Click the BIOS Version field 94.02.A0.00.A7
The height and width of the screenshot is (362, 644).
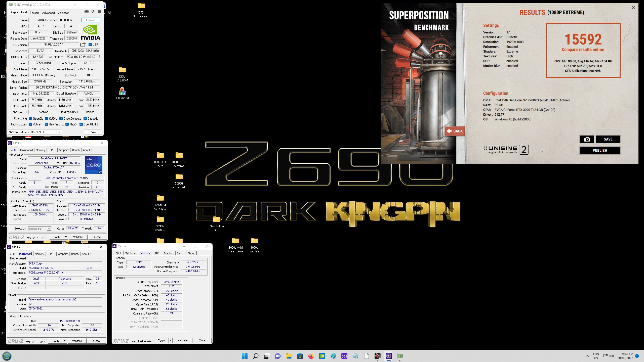pyautogui.click(x=54, y=44)
